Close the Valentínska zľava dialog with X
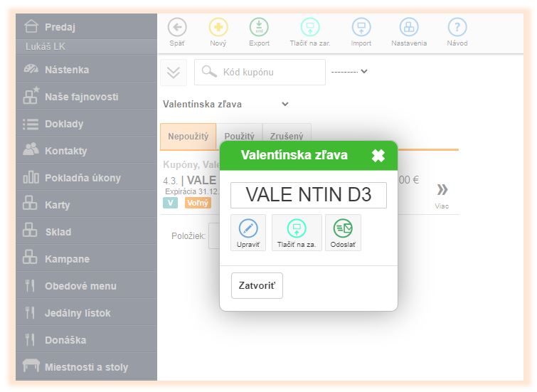 click(x=378, y=156)
